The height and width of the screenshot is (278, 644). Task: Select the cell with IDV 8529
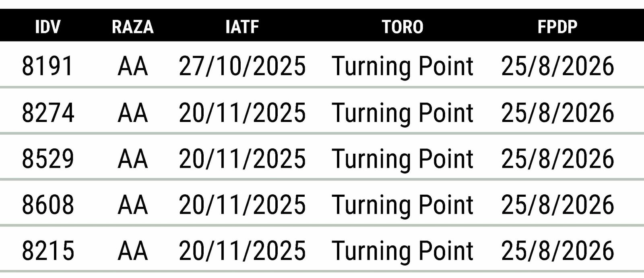(48, 159)
